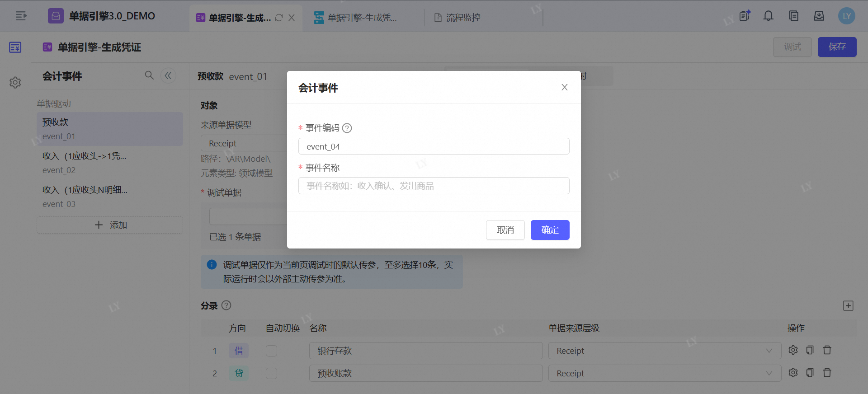
Task: Enable 自动切换 checkbox for row 2
Action: click(271, 373)
